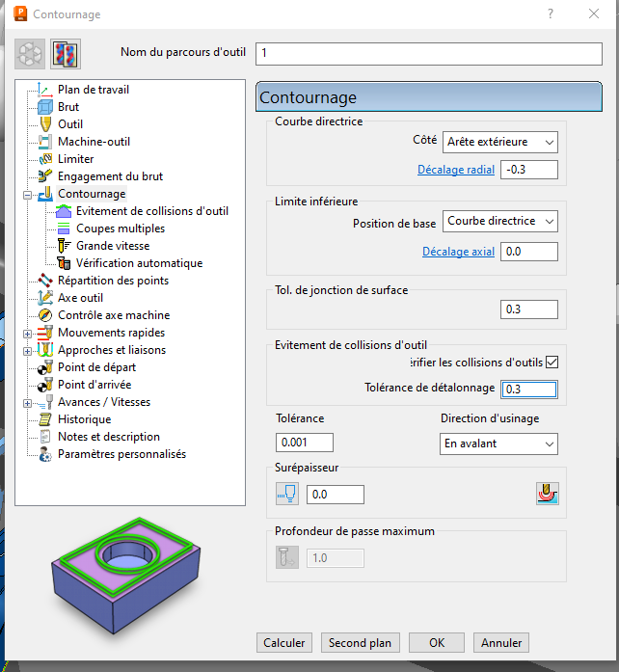Expand the Mouvements rapides tree node
619x672 pixels.
(27, 333)
